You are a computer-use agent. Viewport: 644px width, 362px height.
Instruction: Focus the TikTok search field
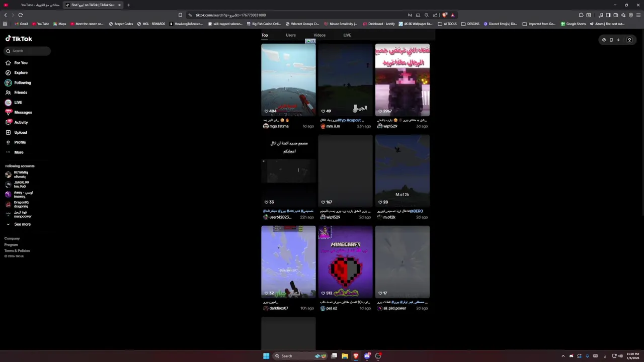[x=28, y=51]
